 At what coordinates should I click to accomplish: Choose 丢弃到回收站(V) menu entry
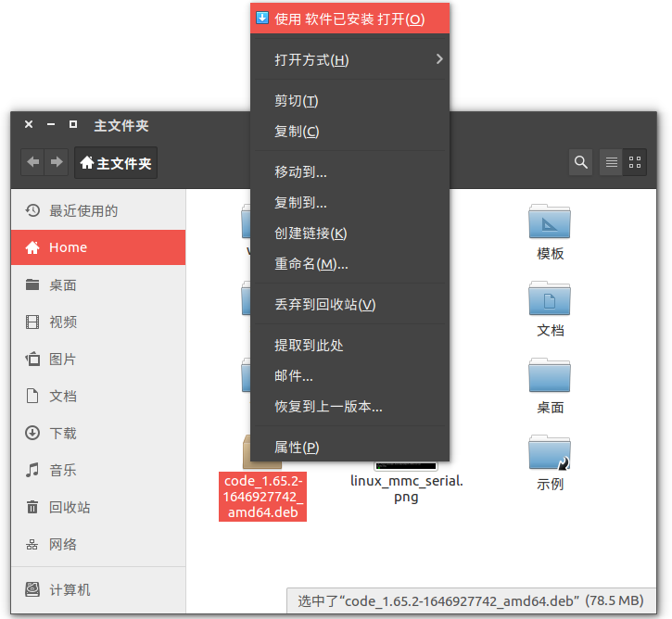point(349,305)
